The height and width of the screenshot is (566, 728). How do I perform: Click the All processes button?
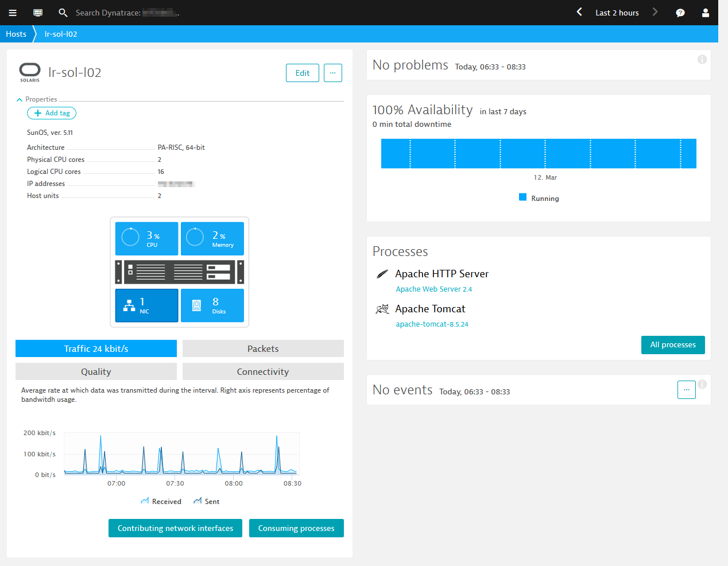673,345
